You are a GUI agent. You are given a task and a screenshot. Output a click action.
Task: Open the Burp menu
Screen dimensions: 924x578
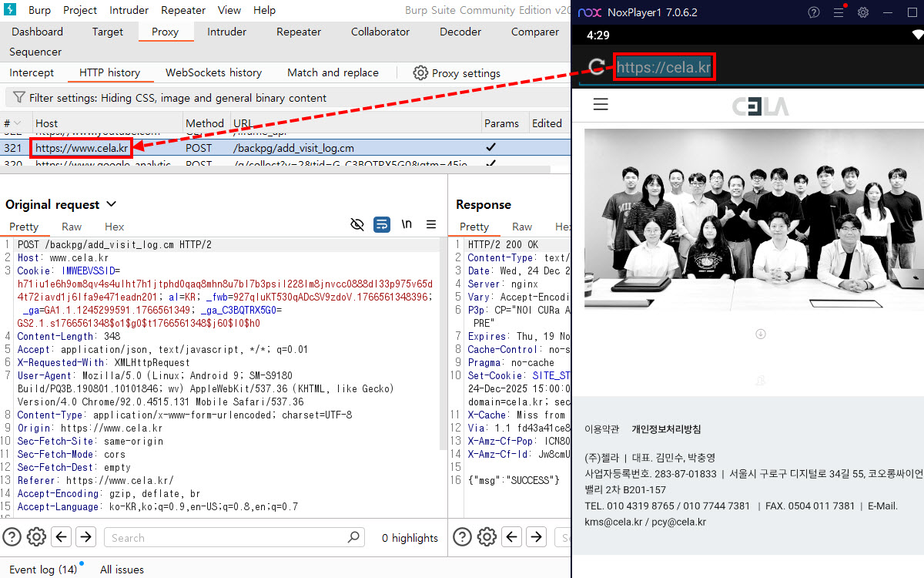(x=40, y=11)
